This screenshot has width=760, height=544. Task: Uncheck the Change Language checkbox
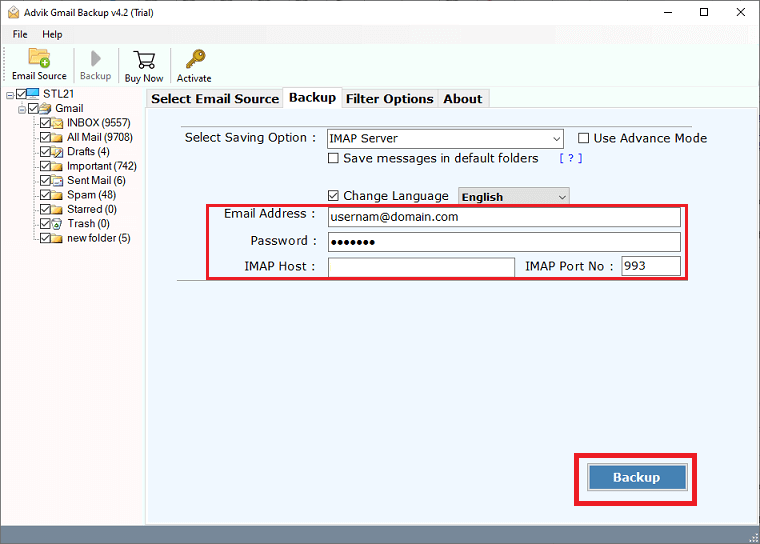pyautogui.click(x=333, y=195)
